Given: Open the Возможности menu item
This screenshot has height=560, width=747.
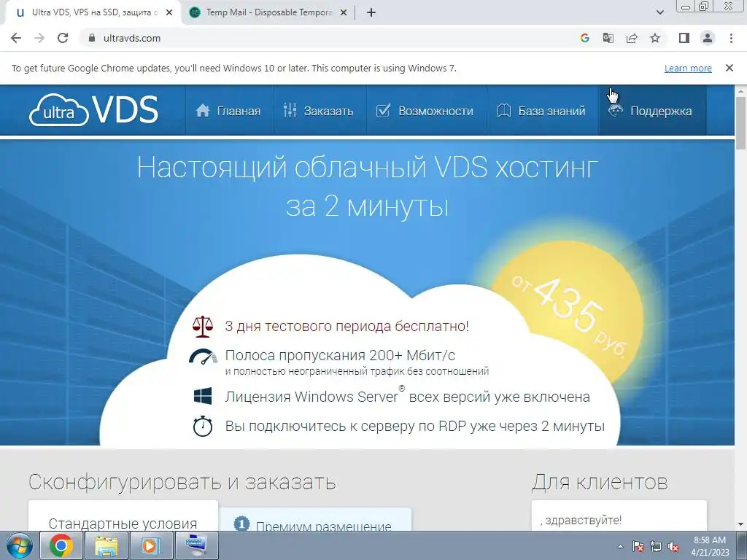Looking at the screenshot, I should tap(425, 111).
